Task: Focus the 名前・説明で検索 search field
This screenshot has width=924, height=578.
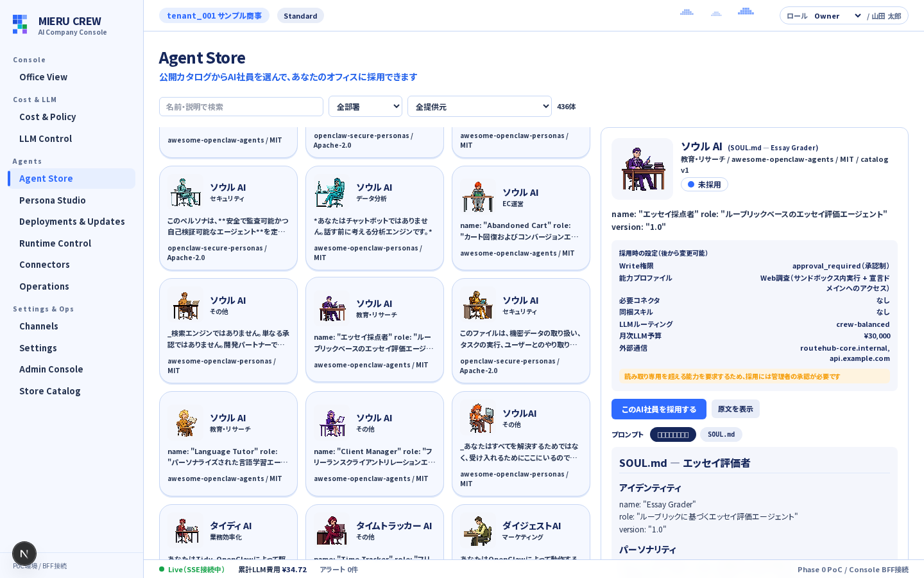Action: click(x=241, y=107)
